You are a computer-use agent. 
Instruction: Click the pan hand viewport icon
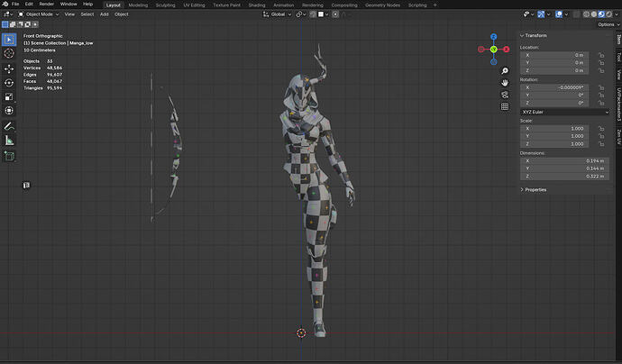point(506,83)
